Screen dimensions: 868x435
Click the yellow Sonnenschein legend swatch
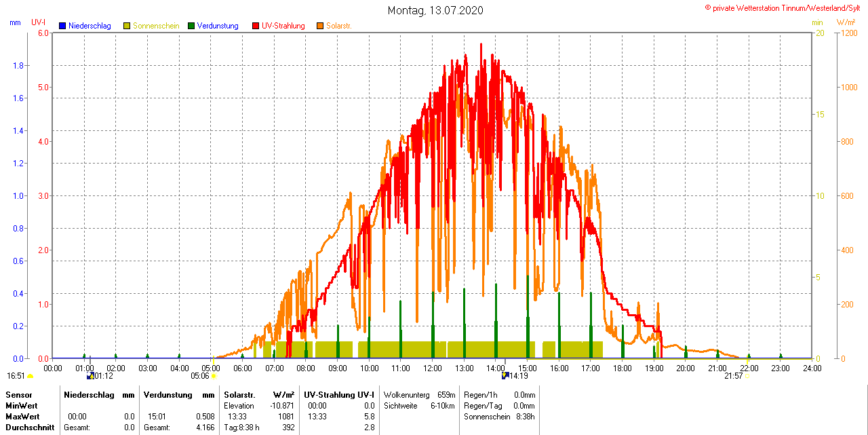(127, 26)
